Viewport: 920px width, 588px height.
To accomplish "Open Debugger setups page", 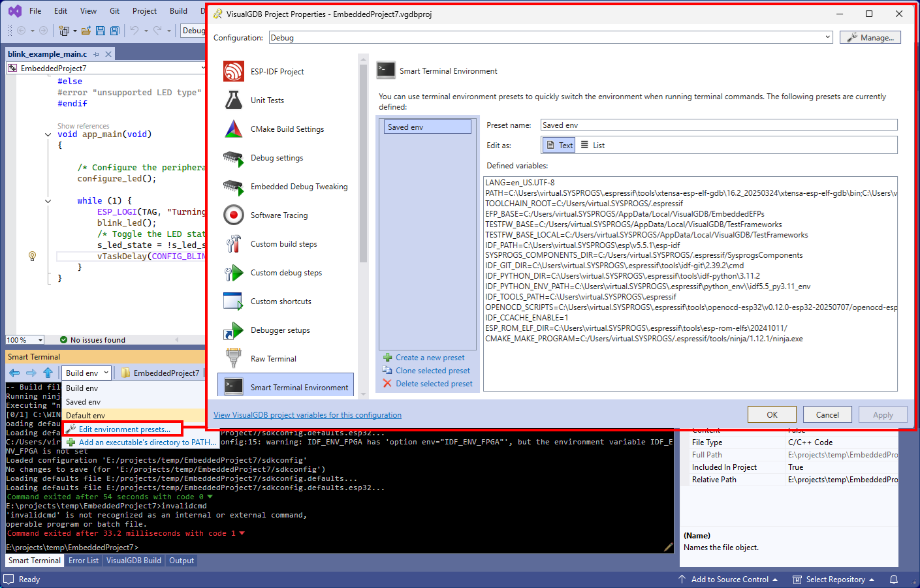I will (285, 330).
